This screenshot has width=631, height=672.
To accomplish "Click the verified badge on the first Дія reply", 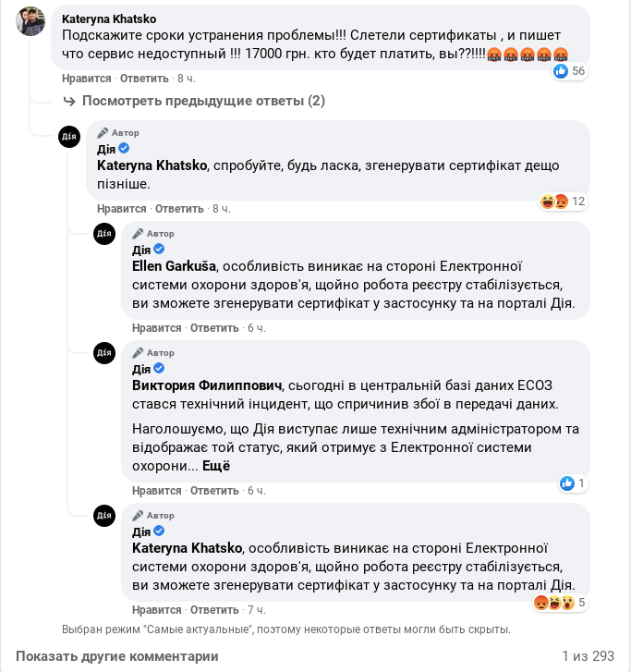I will click(124, 149).
